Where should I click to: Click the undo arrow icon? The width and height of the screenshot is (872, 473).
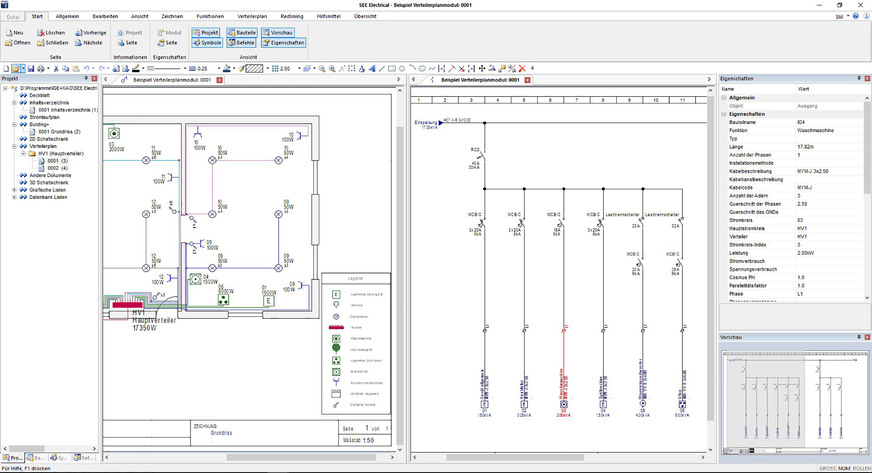tap(89, 68)
